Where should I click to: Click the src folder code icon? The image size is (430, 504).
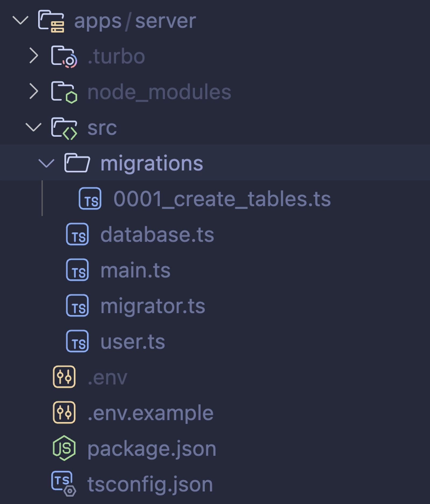pos(64,128)
